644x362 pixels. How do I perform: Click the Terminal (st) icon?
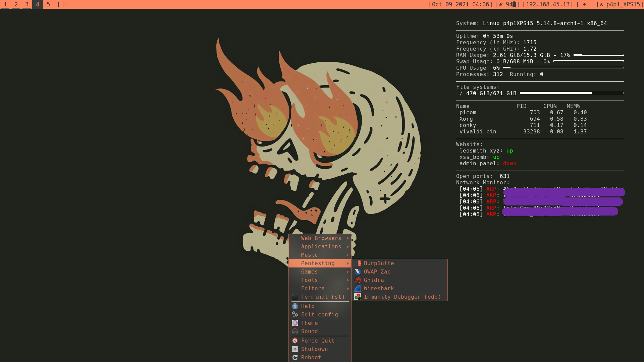coord(295,297)
